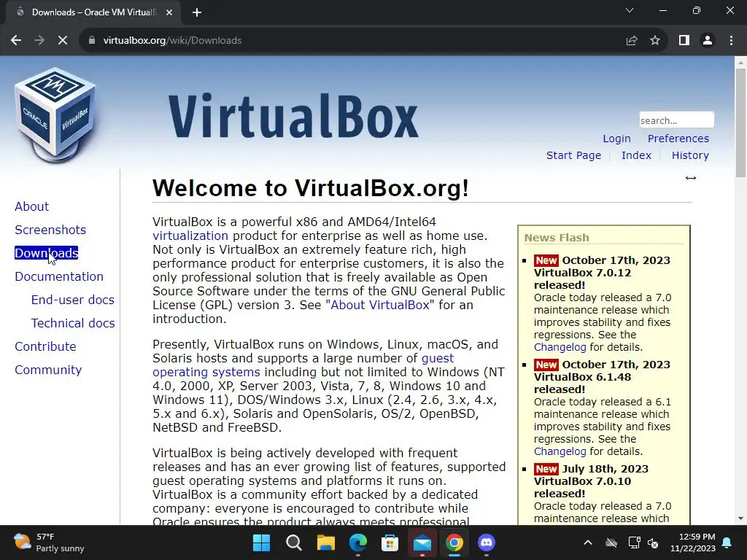Open the History link

tap(690, 155)
